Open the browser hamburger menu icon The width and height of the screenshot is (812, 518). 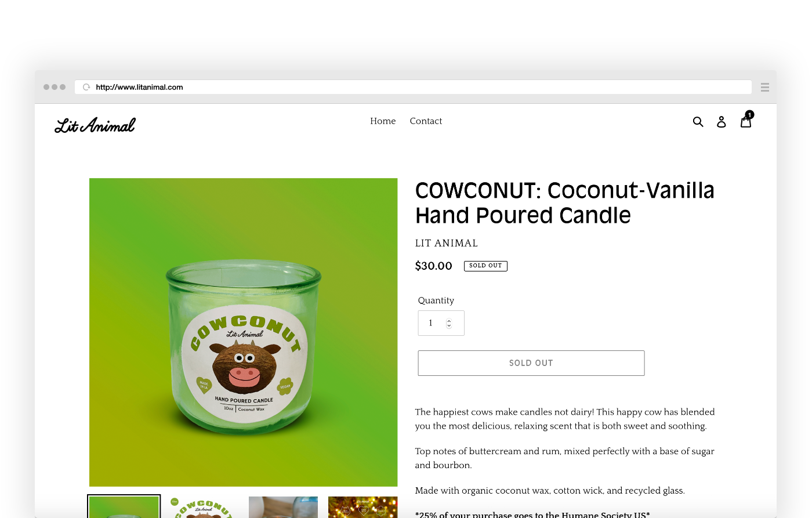[765, 87]
